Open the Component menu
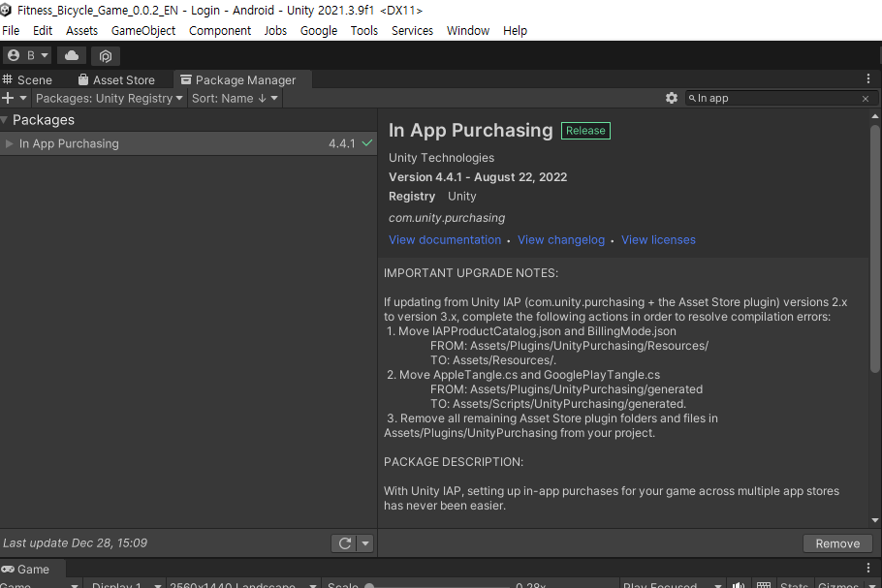 pos(219,31)
